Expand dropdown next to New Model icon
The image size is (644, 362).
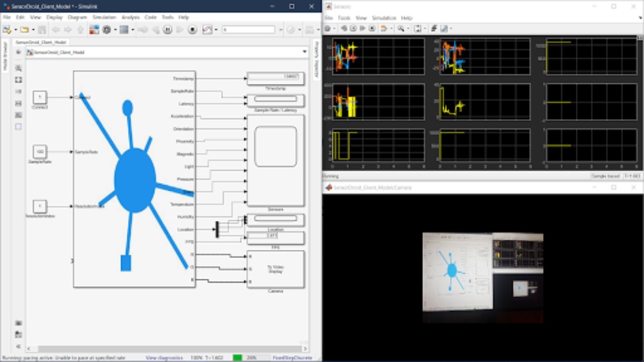[x=16, y=30]
